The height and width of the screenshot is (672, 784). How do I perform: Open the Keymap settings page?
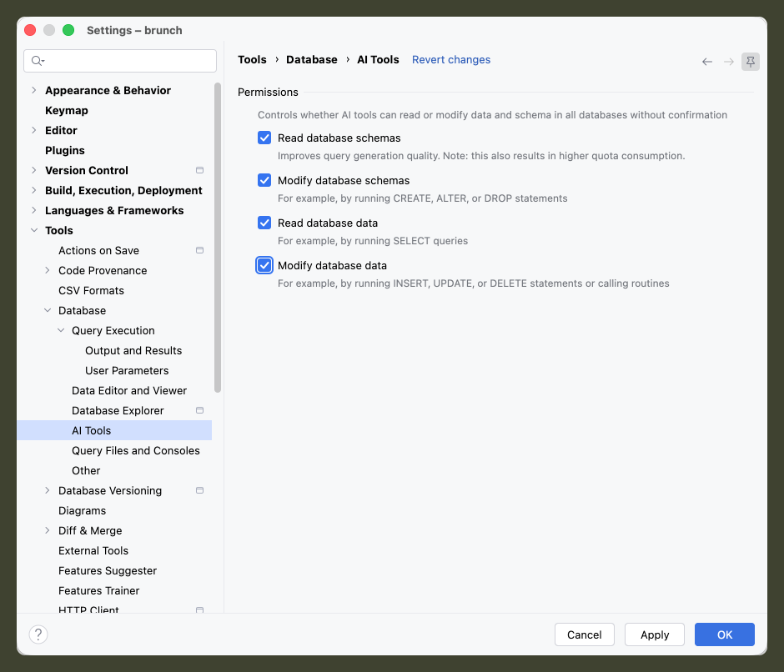point(67,111)
